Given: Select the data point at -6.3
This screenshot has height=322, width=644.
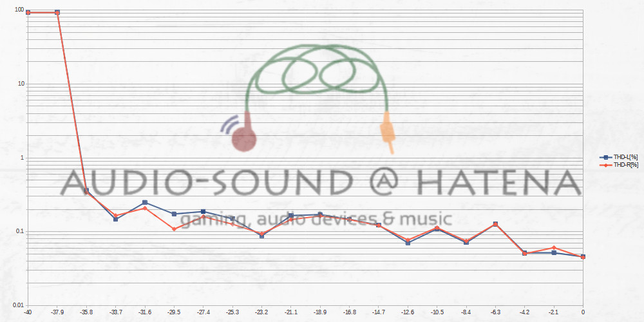Looking at the screenshot, I should click(495, 224).
